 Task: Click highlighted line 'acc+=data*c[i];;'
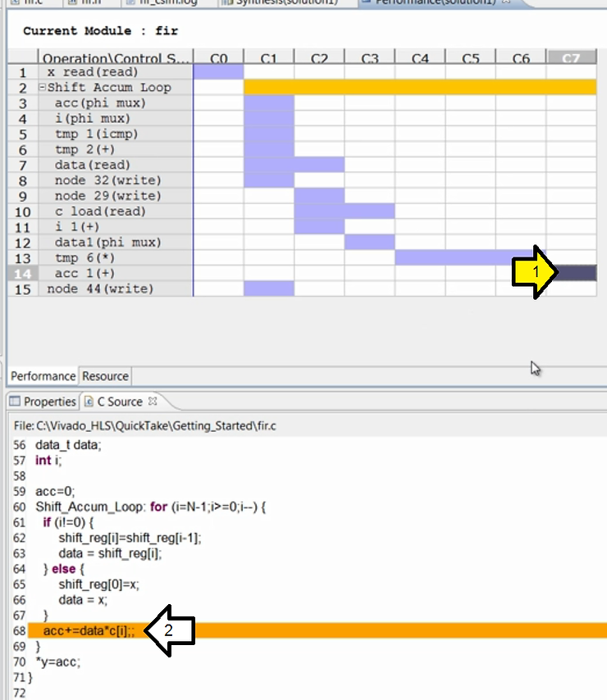[x=89, y=630]
